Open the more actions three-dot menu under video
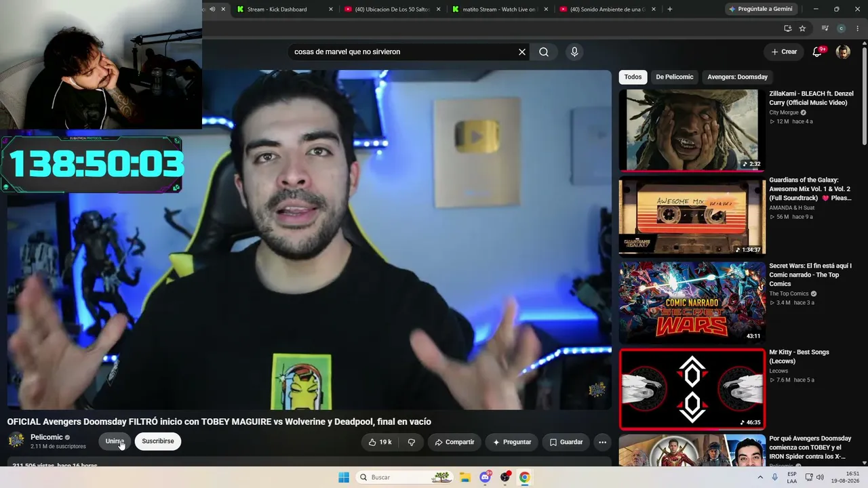 point(602,442)
